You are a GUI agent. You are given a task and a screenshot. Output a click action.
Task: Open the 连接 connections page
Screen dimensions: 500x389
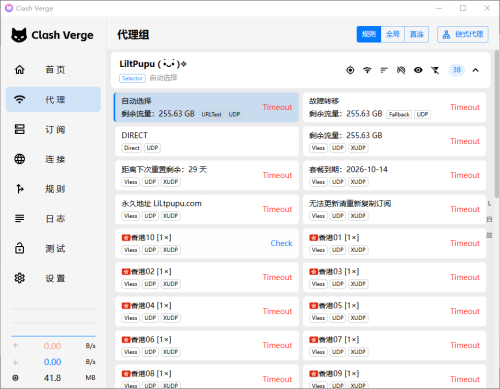pos(53,159)
